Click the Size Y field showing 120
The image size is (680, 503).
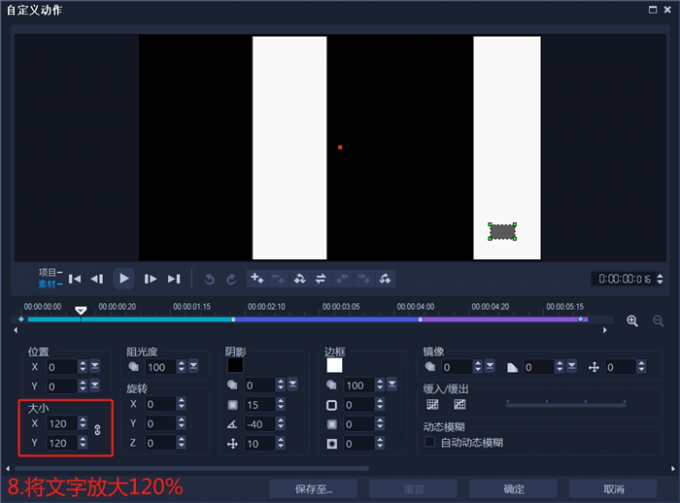[62, 443]
